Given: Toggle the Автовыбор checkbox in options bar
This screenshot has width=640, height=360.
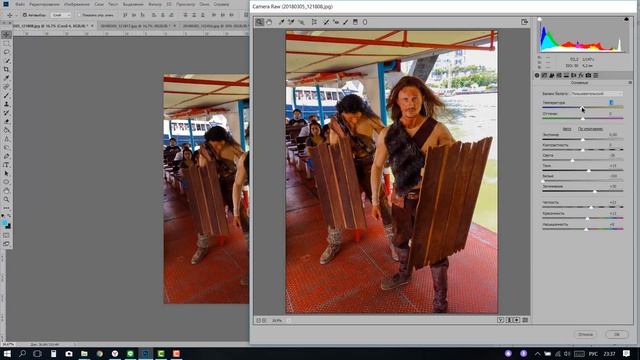Looking at the screenshot, I should [x=25, y=15].
